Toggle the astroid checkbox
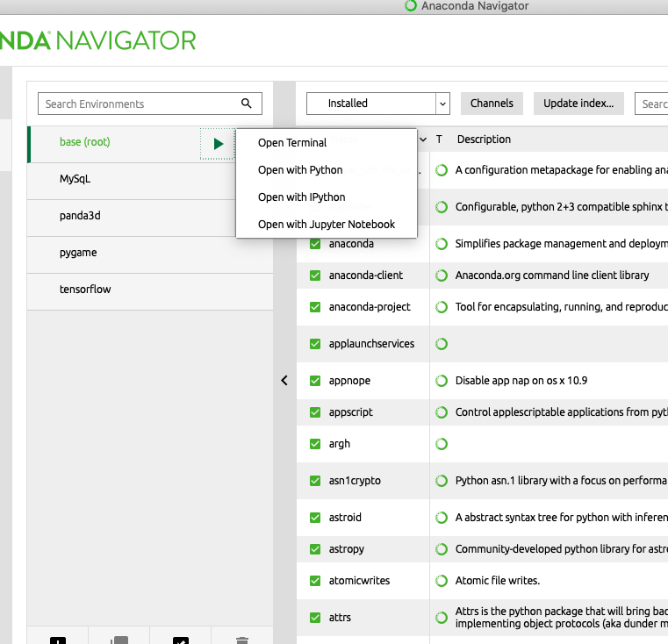Image resolution: width=668 pixels, height=644 pixels. [x=315, y=518]
